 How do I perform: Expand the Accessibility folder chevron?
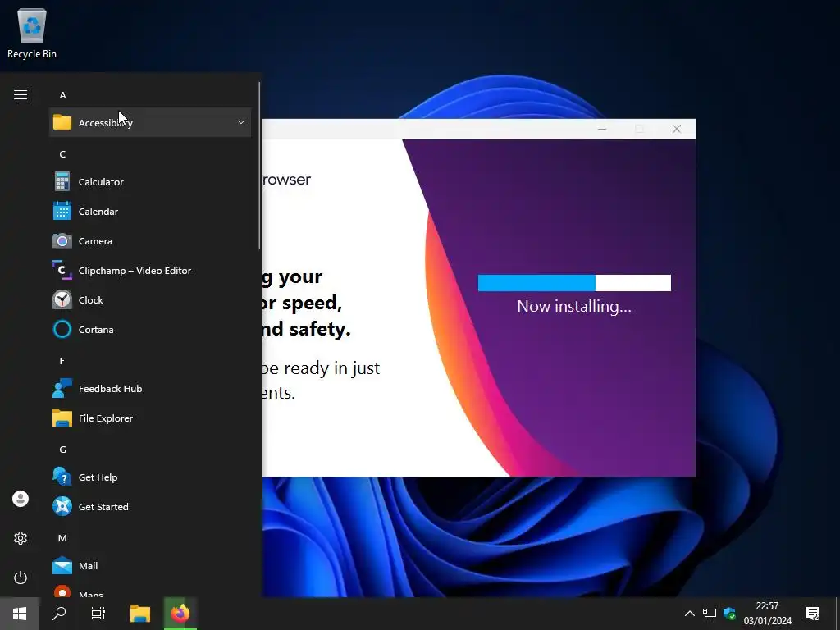coord(241,122)
